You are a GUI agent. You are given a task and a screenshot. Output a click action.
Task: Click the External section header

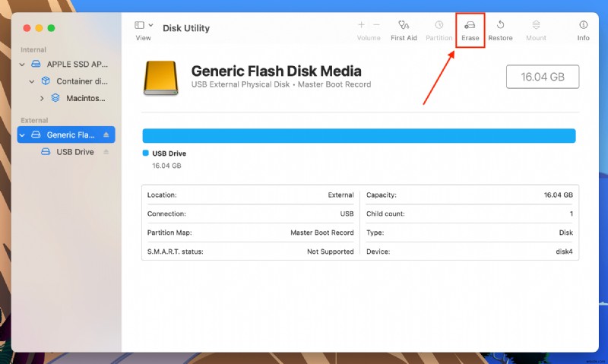point(34,120)
